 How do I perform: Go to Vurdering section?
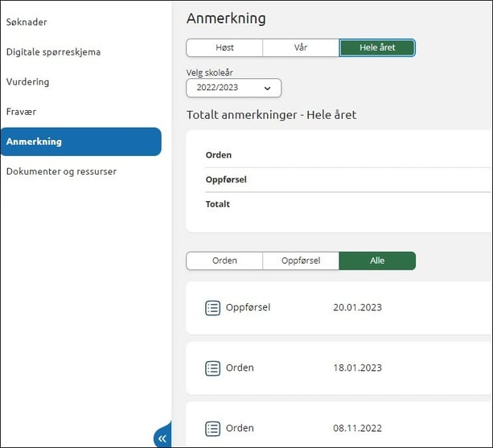27,81
